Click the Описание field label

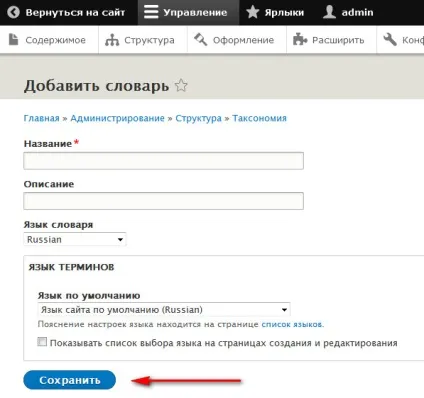click(49, 184)
